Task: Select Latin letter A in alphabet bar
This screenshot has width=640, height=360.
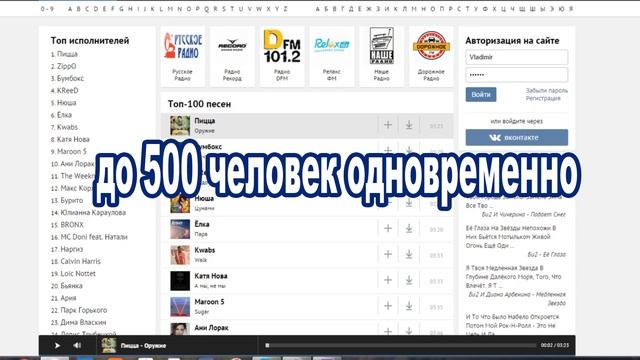Action: click(70, 9)
